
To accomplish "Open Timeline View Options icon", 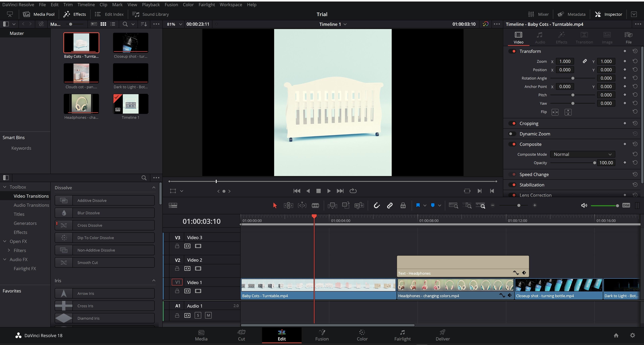I will coord(173,205).
